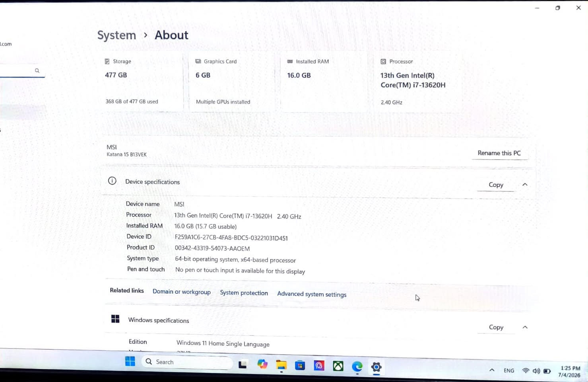Image resolution: width=588 pixels, height=382 pixels.
Task: Click the Installed RAM chip icon
Action: point(290,61)
